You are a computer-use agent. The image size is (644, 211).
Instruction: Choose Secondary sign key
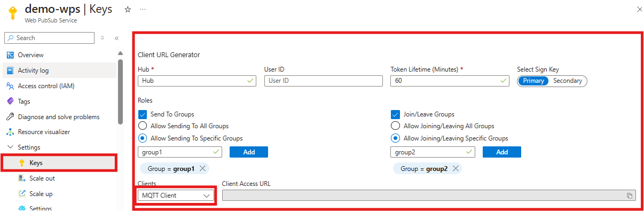point(568,81)
